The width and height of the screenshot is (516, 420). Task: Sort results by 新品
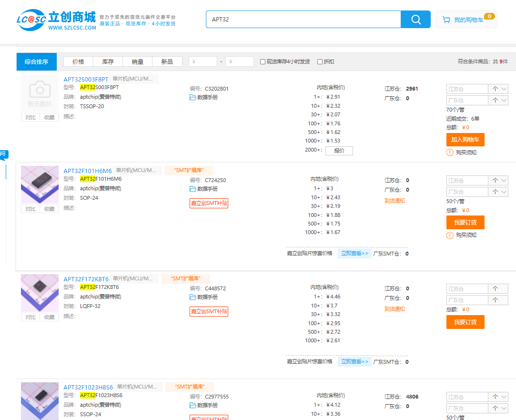[167, 61]
